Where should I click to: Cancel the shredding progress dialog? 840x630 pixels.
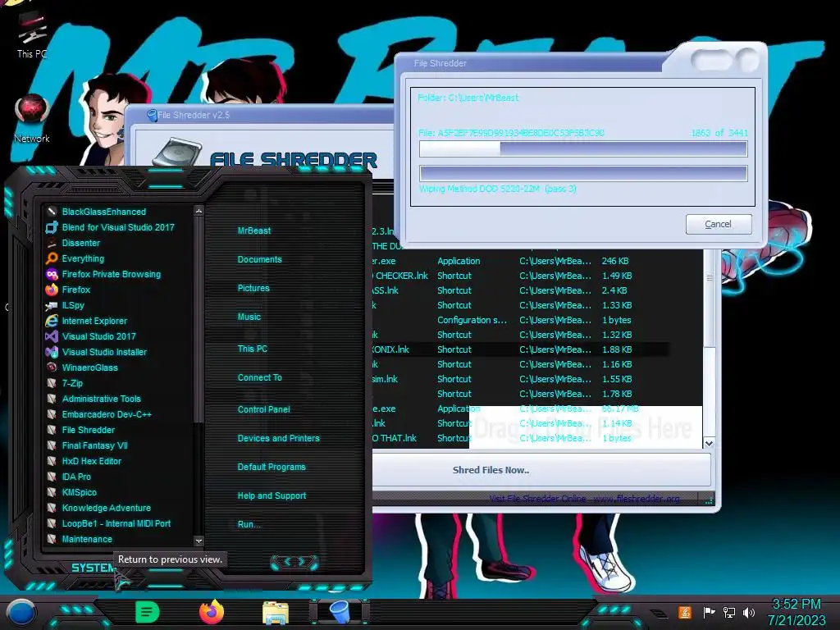718,224
